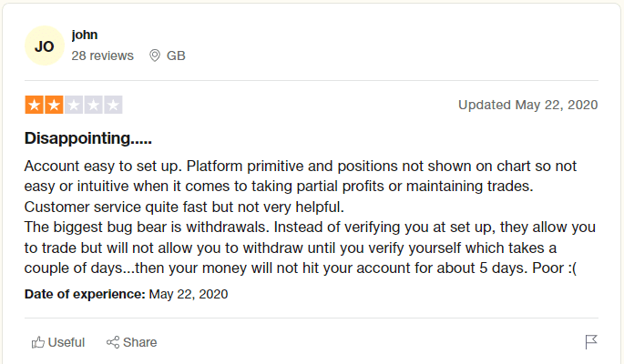The image size is (624, 364).
Task: Flag this review using the flag icon
Action: coord(591,342)
